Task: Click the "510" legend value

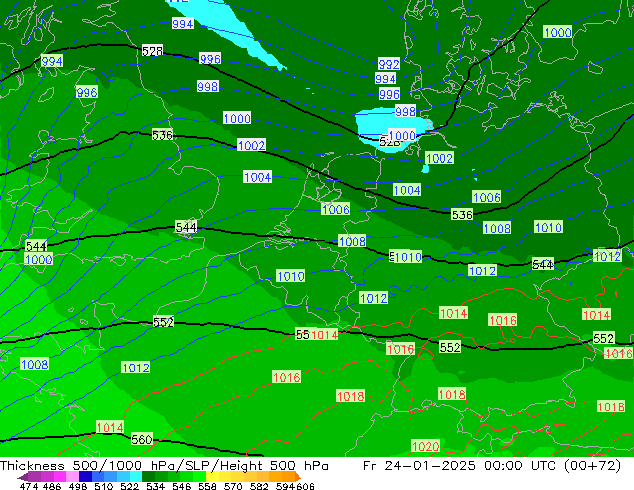Action: point(104,486)
